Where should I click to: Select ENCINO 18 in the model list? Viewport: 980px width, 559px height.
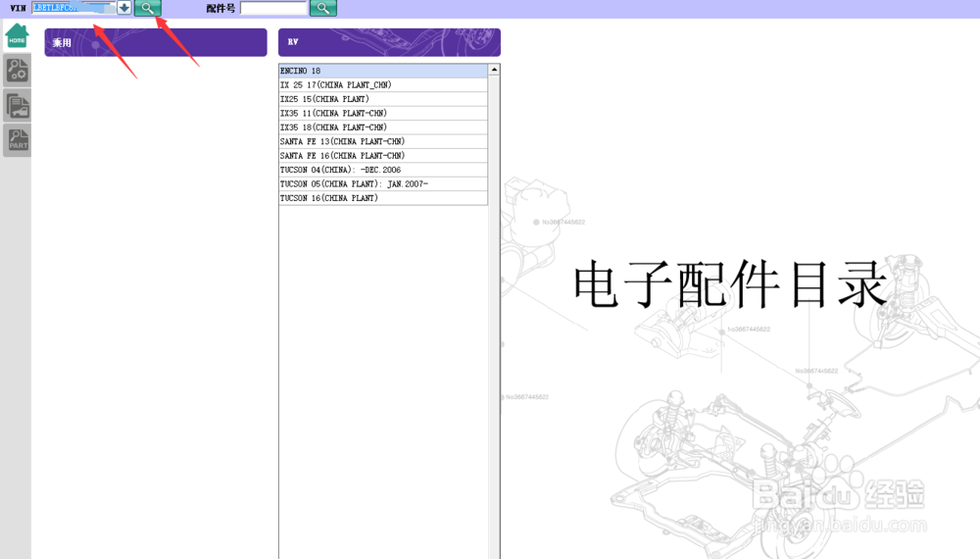pyautogui.click(x=383, y=71)
